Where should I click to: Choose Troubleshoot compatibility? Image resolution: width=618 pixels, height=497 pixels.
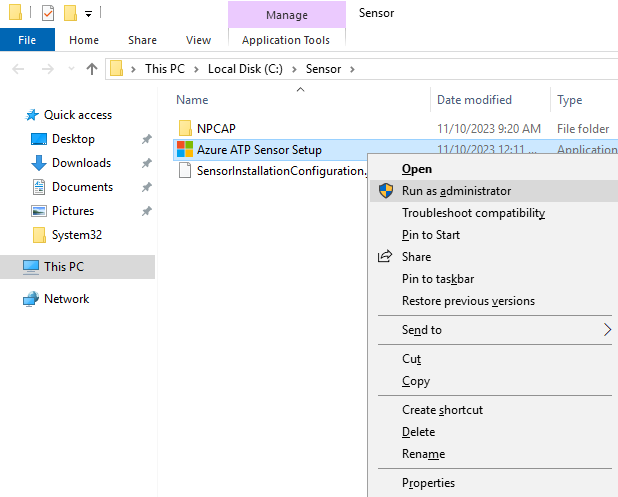click(x=473, y=213)
